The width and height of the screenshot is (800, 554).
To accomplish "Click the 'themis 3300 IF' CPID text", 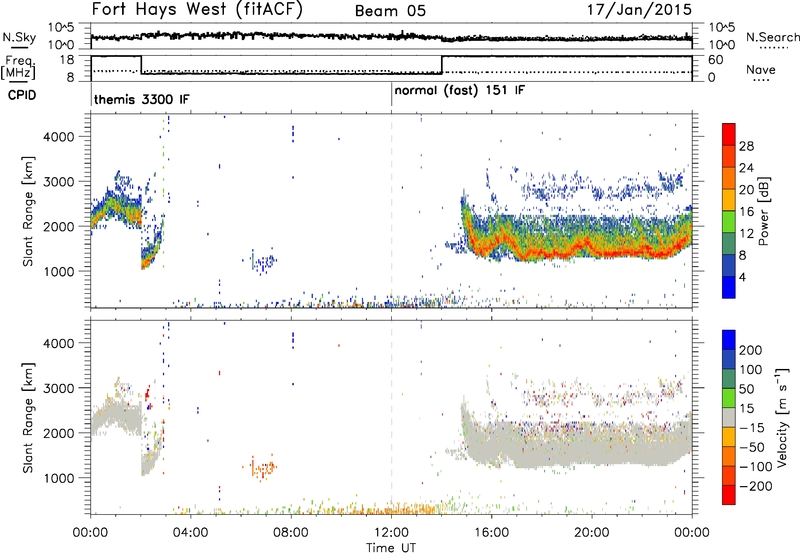I will pos(141,99).
